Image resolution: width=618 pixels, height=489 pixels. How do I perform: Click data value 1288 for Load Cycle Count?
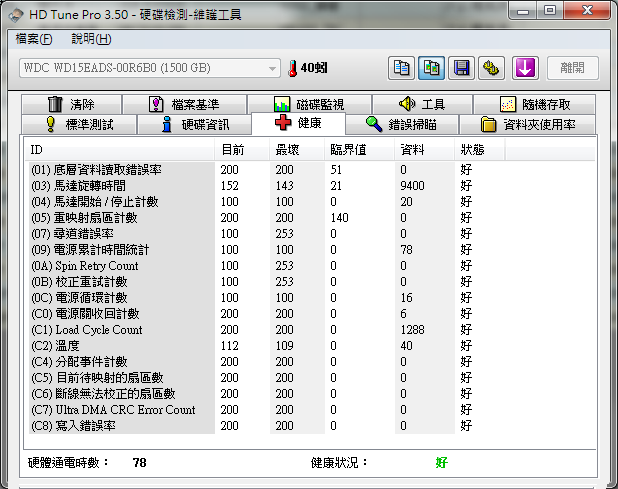[412, 329]
